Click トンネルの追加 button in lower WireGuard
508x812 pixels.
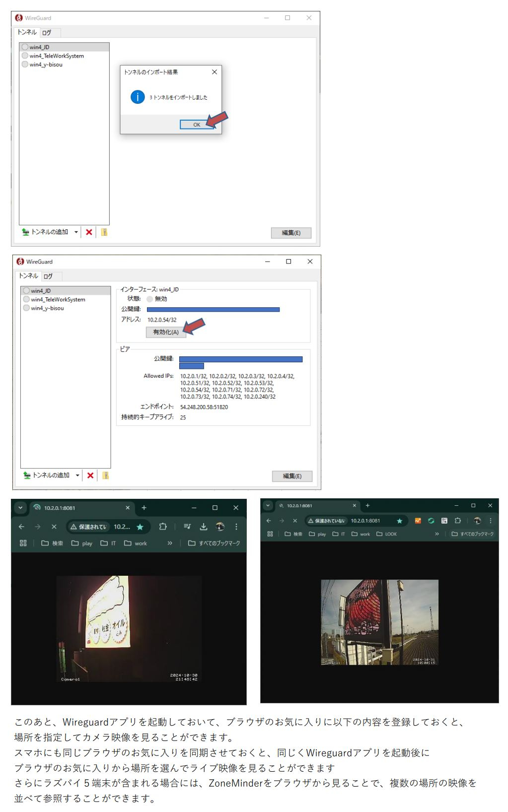point(47,475)
